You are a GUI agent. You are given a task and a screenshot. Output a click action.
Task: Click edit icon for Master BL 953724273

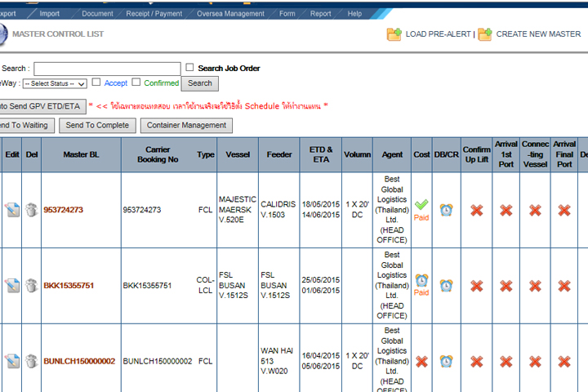(12, 210)
